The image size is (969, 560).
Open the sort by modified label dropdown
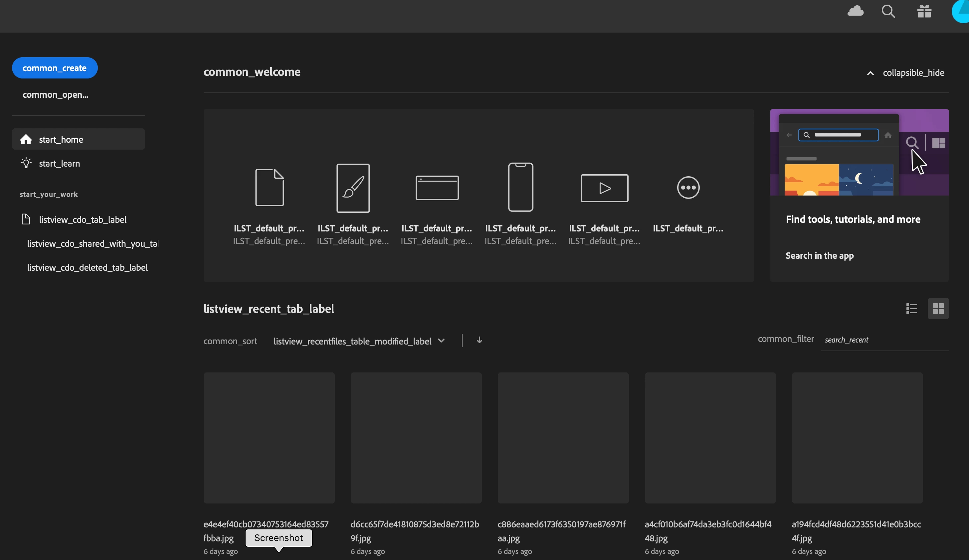click(x=359, y=341)
